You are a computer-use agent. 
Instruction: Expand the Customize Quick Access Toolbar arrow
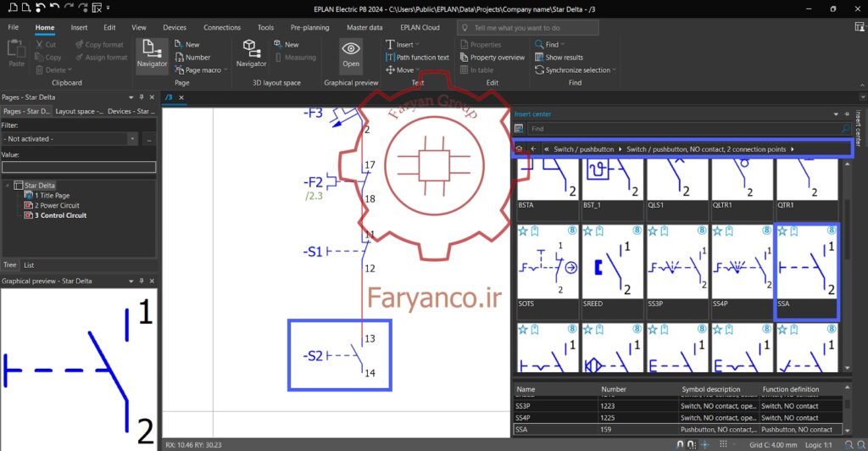pos(108,8)
